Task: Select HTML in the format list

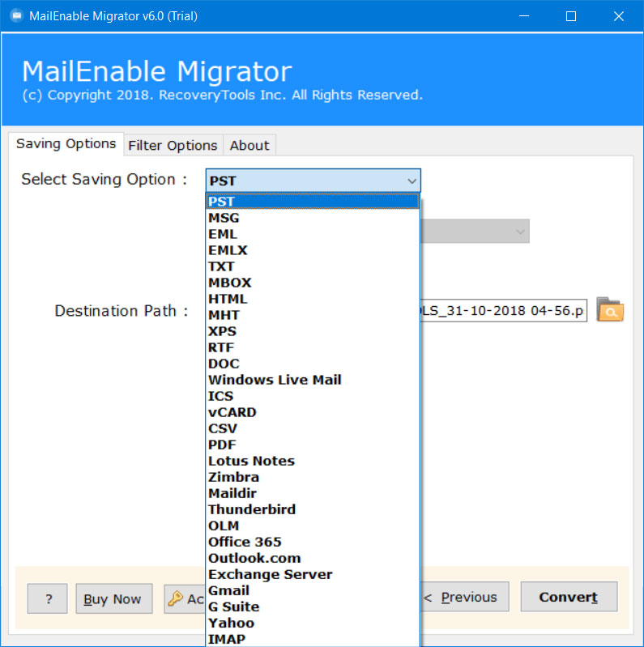Action: (x=313, y=299)
